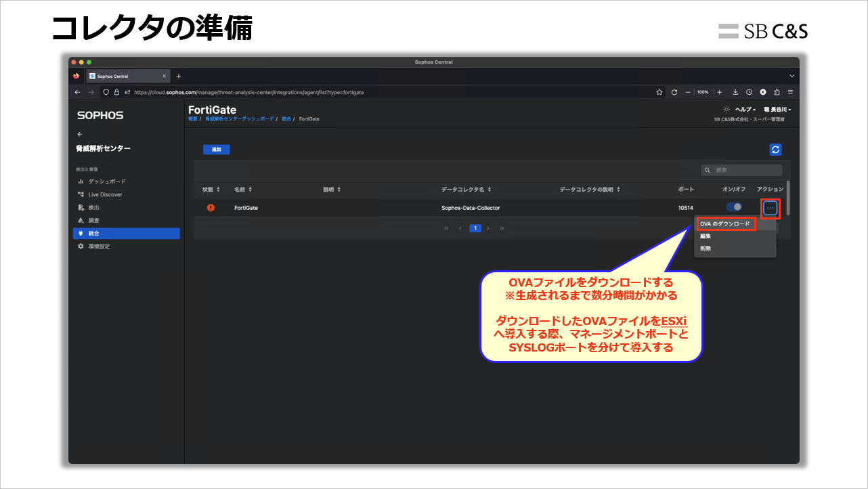
Task: Click the Firefox View icon in the tab strip
Action: pos(76,76)
